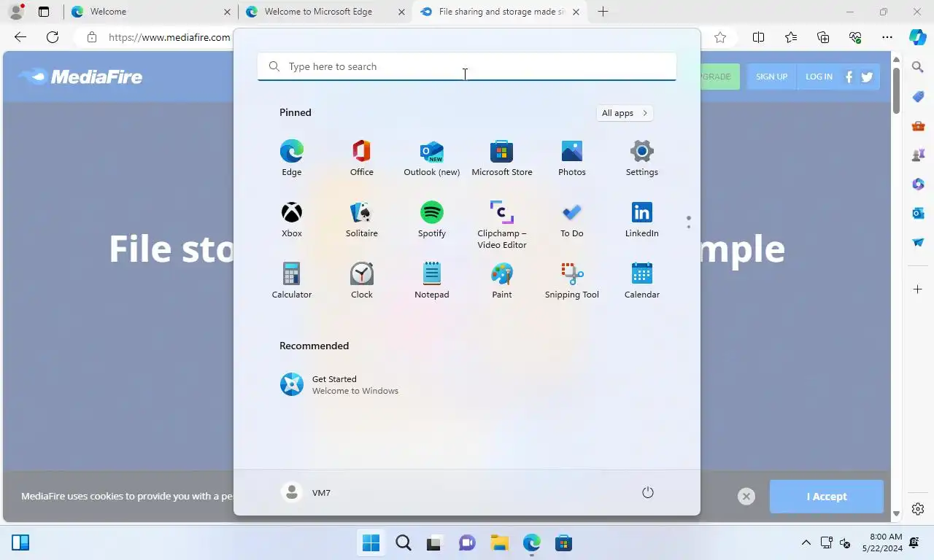The height and width of the screenshot is (560, 934).
Task: Add this page to favorites star
Action: click(x=720, y=37)
